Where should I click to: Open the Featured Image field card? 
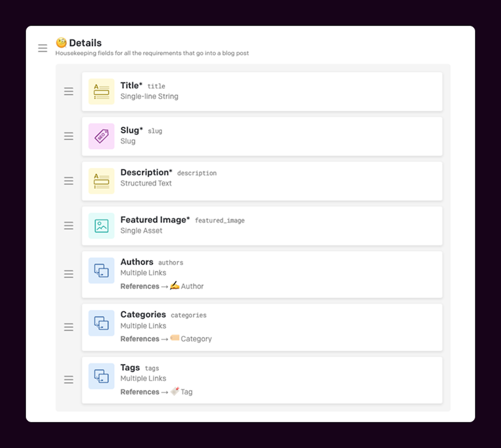(262, 226)
